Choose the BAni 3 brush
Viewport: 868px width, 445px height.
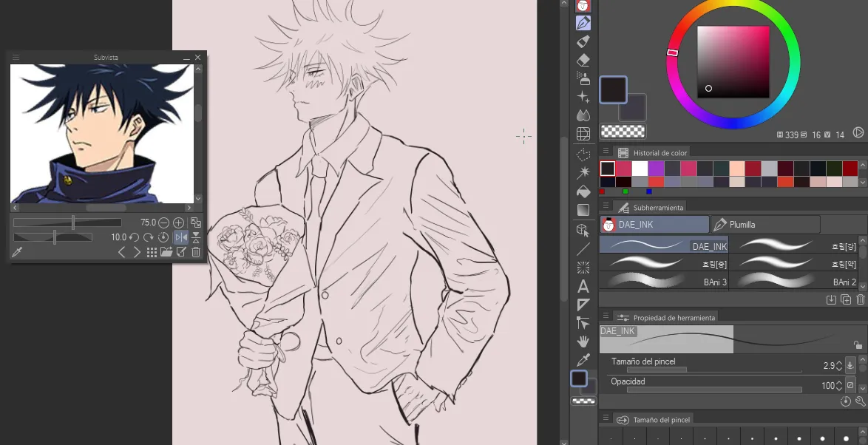coord(664,281)
